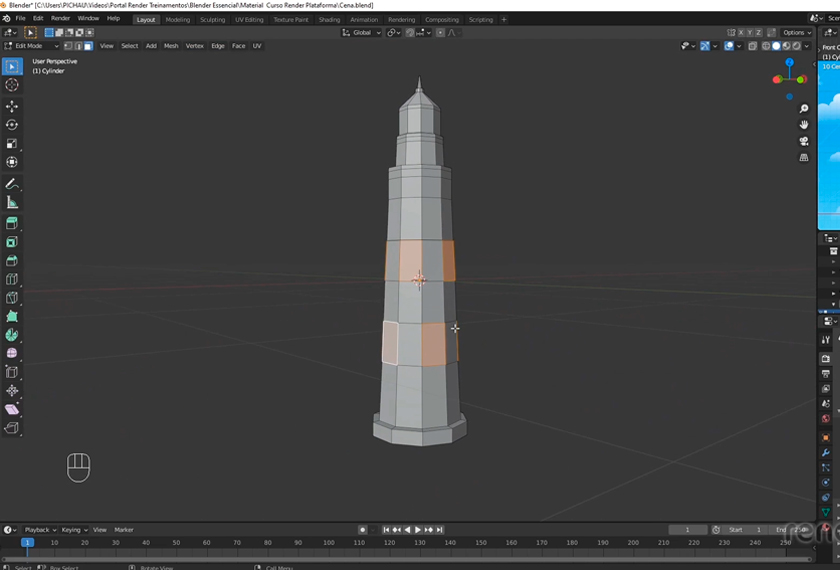Toggle X-ray display in viewport header
Image resolution: width=840 pixels, height=570 pixels.
[752, 46]
